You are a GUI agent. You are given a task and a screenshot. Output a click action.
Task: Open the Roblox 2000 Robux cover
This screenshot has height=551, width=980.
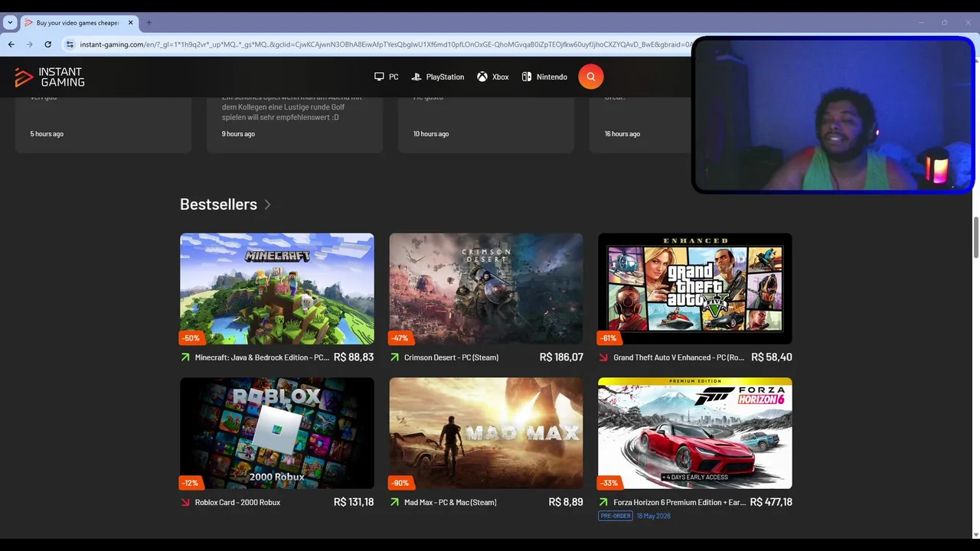[277, 433]
